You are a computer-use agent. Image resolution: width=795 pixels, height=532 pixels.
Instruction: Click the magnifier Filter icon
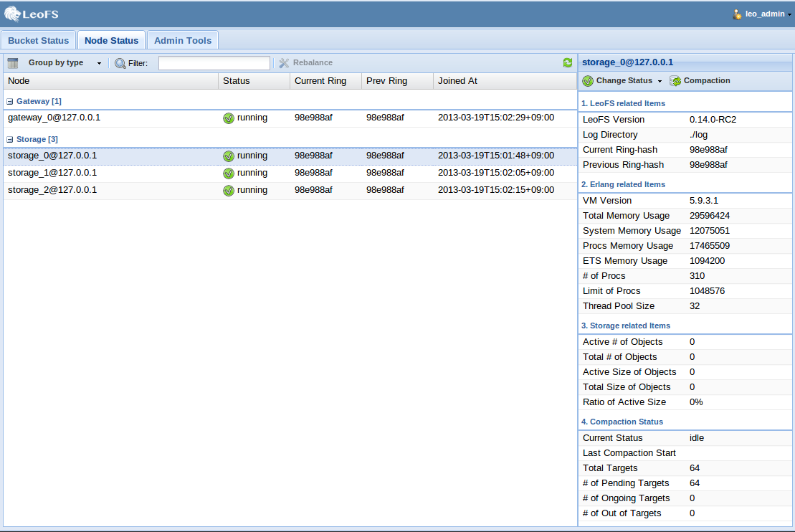coord(120,63)
